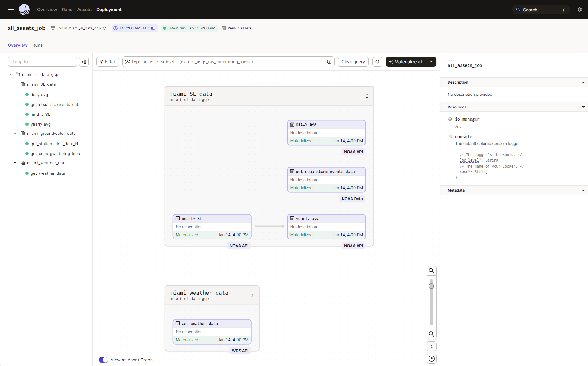This screenshot has width=588, height=366.
Task: Open the hamburger navigation menu
Action: coord(11,10)
